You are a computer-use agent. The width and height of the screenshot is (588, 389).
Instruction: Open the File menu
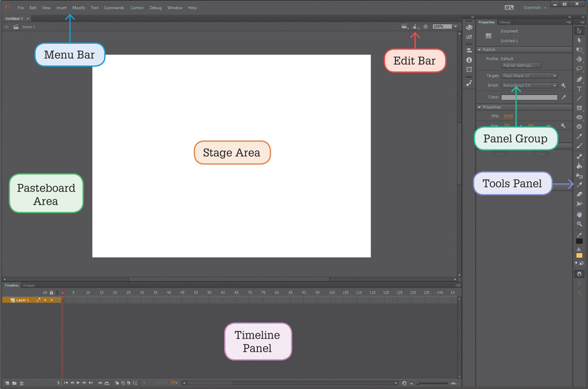tap(20, 8)
